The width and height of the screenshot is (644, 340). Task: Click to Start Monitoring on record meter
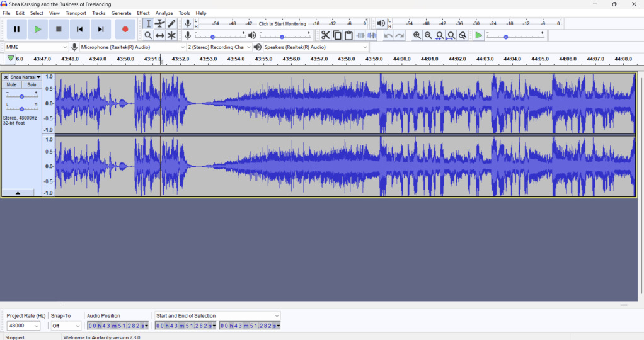[x=282, y=24]
